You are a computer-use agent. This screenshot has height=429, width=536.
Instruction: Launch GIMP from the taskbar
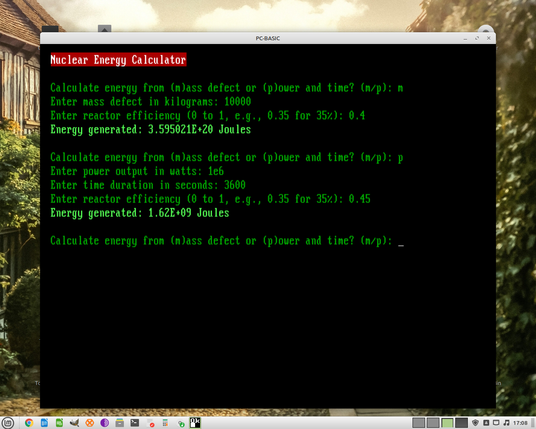click(x=74, y=423)
